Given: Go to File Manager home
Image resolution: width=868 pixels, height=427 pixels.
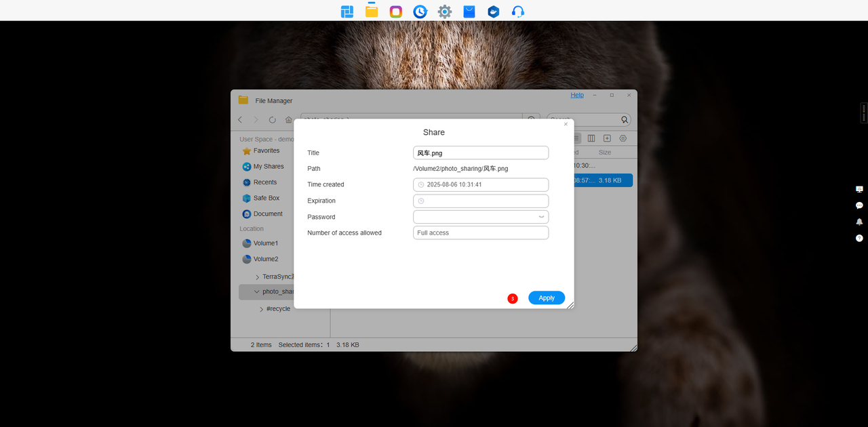Looking at the screenshot, I should pos(288,120).
